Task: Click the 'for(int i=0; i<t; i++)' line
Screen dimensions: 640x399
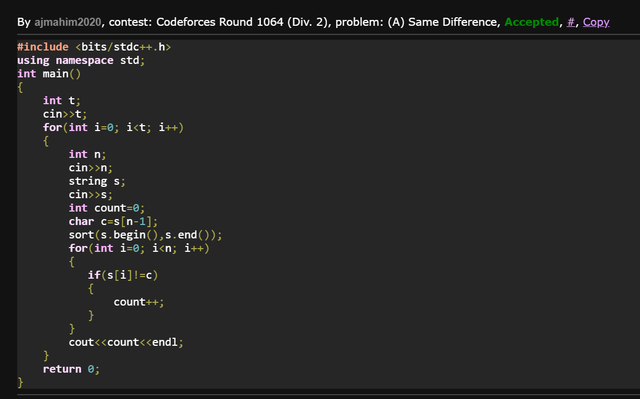Action: pos(113,127)
